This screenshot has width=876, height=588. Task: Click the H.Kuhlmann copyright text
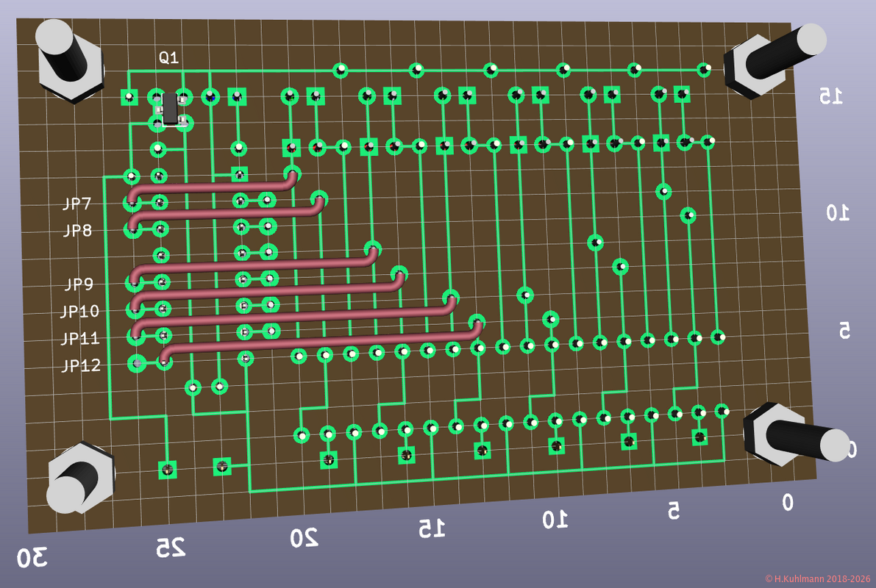(817, 579)
